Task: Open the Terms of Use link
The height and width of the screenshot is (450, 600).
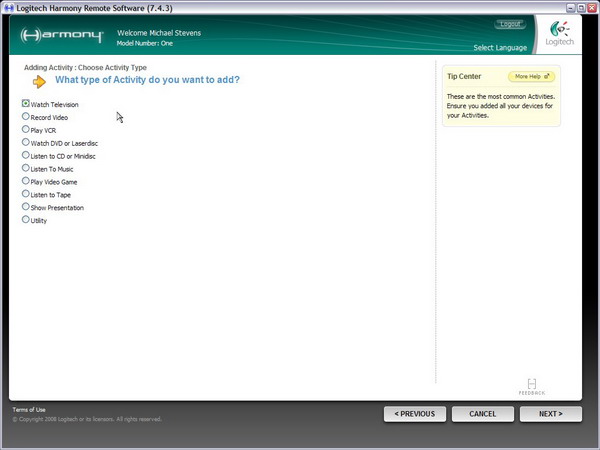Action: [x=29, y=409]
